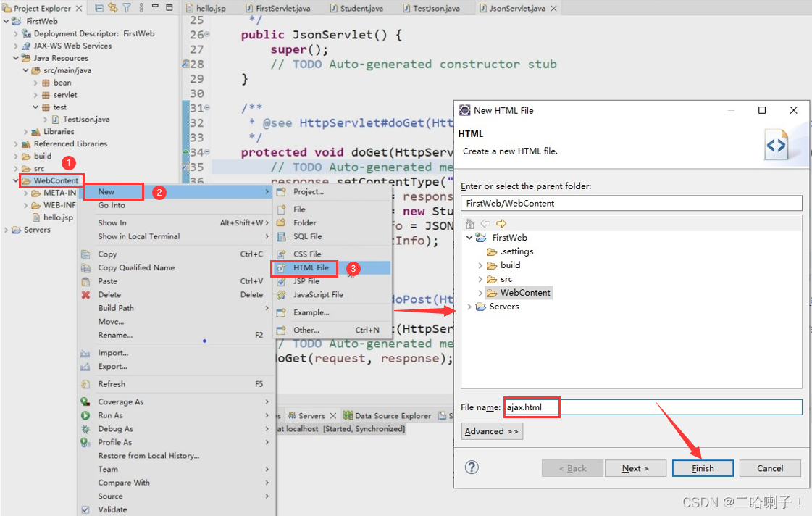Click the Finish button
812x516 pixels.
pyautogui.click(x=703, y=468)
